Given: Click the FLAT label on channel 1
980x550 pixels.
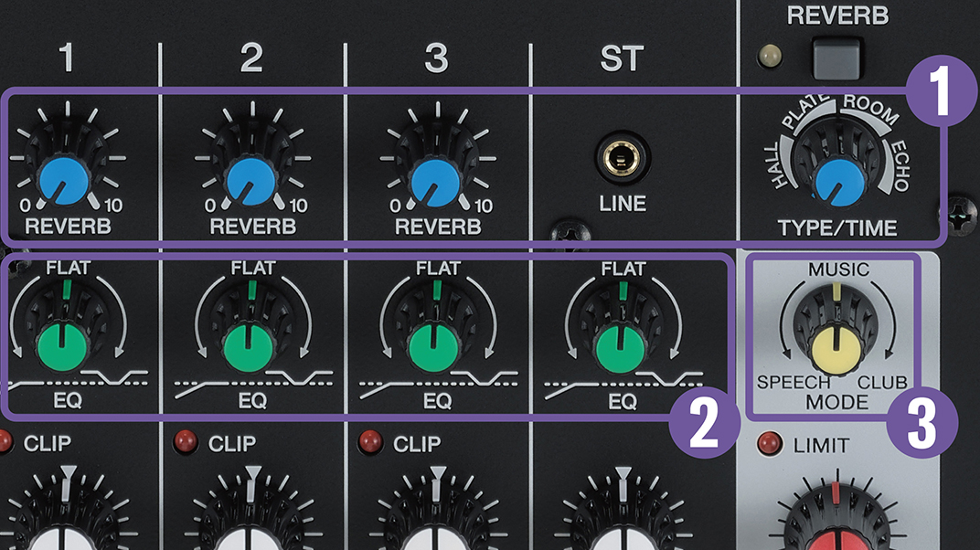Looking at the screenshot, I should tap(69, 269).
